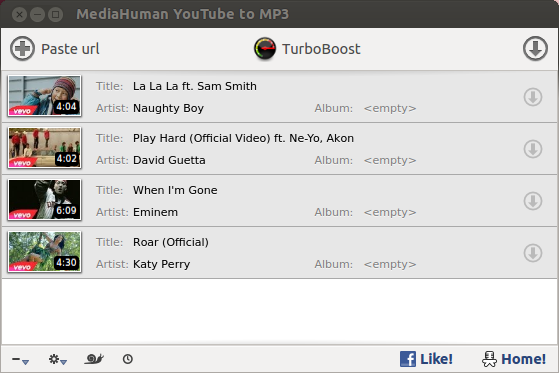Download the When I'm Gone track
Screen dimensions: 559x373
(533, 201)
